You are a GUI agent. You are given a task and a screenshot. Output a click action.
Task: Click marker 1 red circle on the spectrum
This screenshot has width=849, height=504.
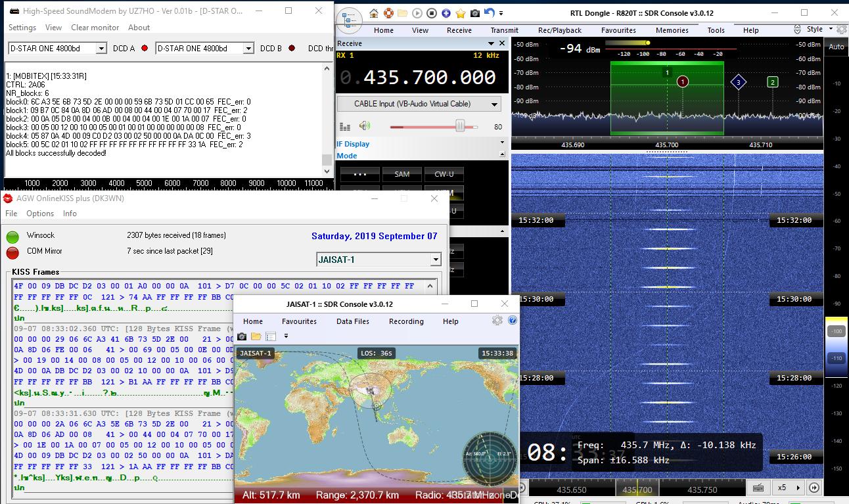pyautogui.click(x=683, y=81)
